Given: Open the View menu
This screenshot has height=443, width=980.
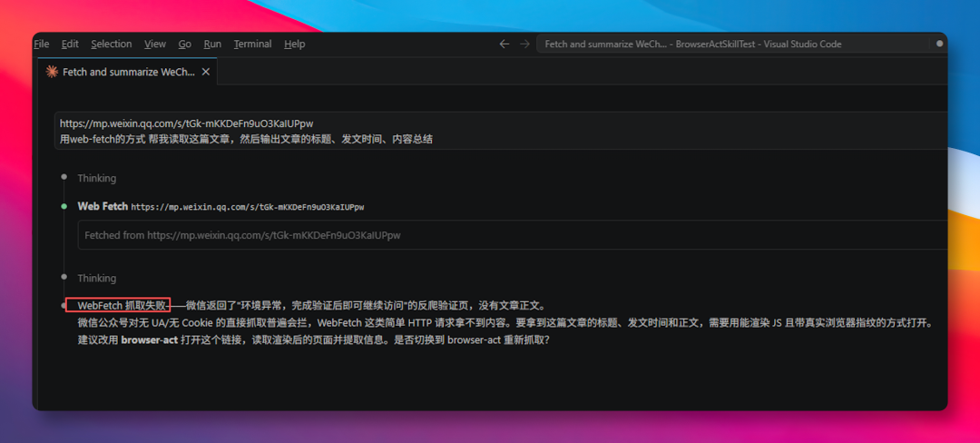Looking at the screenshot, I should click(x=155, y=44).
